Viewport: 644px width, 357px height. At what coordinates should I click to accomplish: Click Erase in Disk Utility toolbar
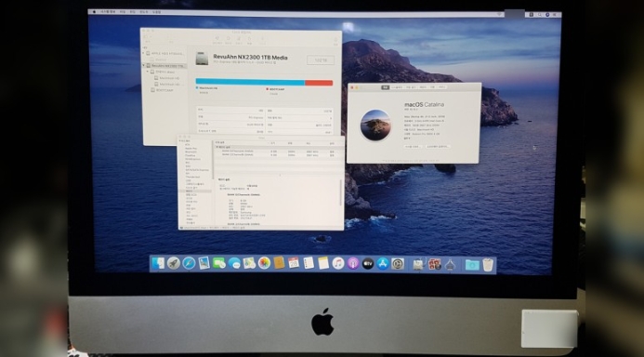point(239,40)
